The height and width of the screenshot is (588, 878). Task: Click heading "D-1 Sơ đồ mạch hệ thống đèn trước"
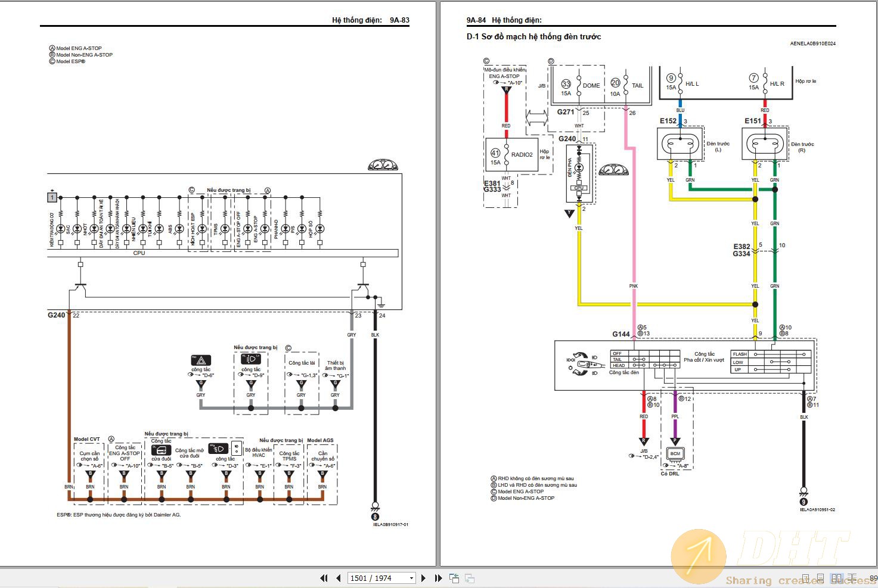click(533, 36)
